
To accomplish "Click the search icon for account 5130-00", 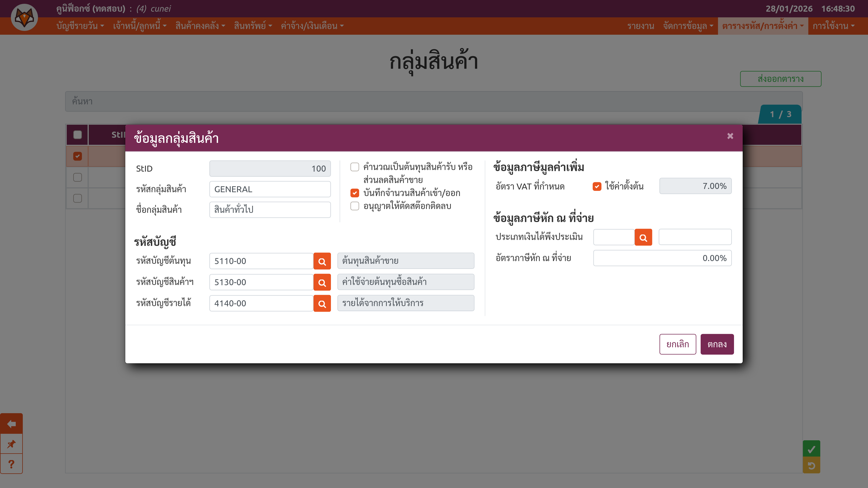I will click(322, 282).
